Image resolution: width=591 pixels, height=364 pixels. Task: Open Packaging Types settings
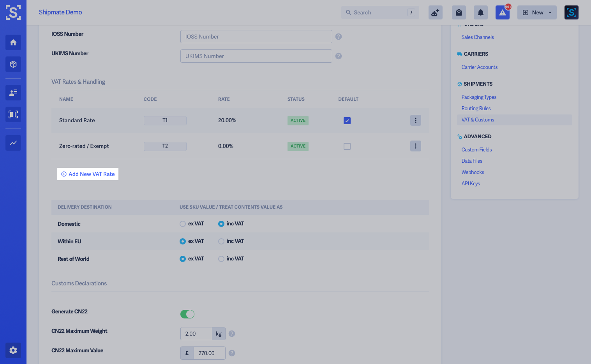[479, 97]
